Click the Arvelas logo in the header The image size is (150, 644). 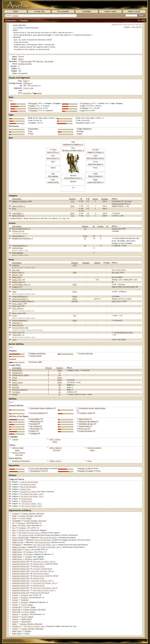tap(18, 5)
